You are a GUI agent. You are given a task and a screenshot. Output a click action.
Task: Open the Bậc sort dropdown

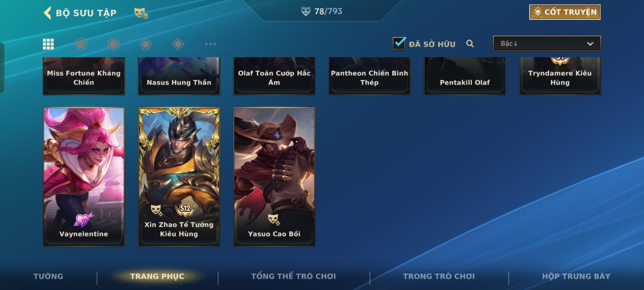[547, 44]
